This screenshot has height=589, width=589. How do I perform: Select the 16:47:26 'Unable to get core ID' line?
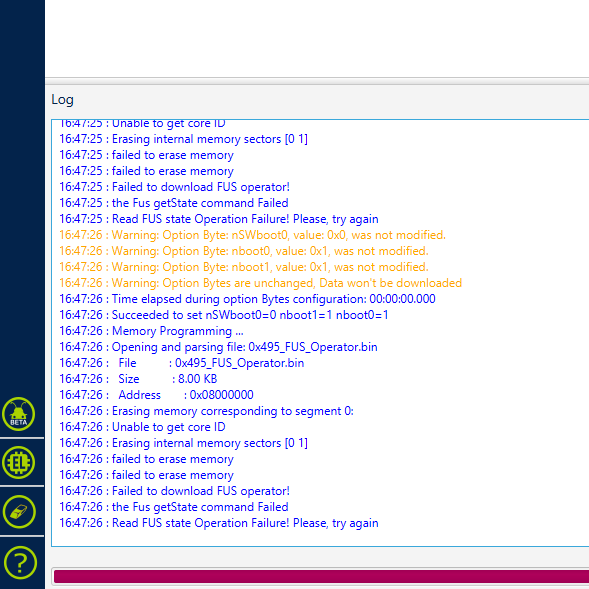142,427
